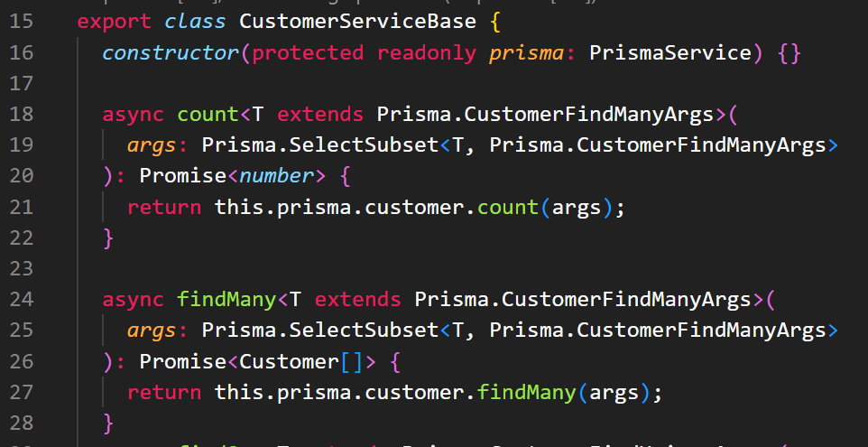Click Prisma.SelectSubset on line 19
This screenshot has height=447, width=868.
[320, 145]
